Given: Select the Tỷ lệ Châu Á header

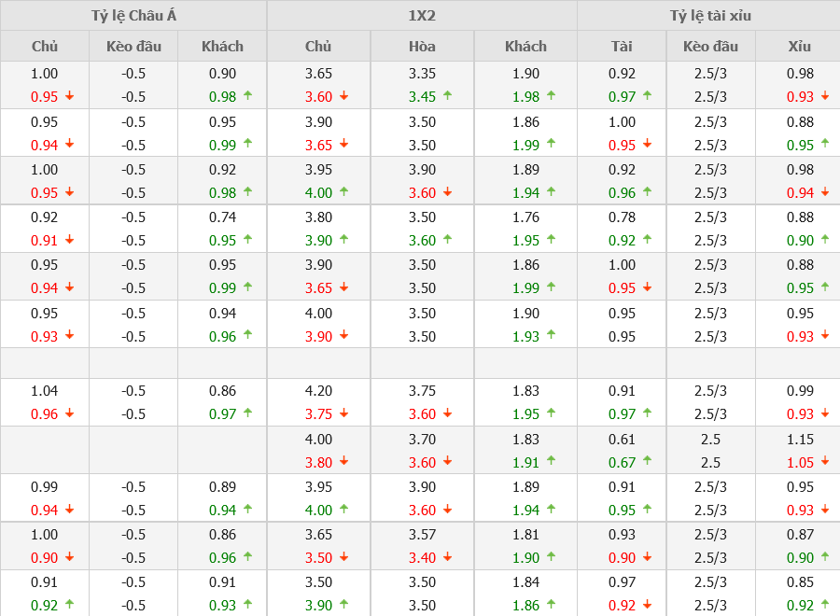Looking at the screenshot, I should click(133, 16).
